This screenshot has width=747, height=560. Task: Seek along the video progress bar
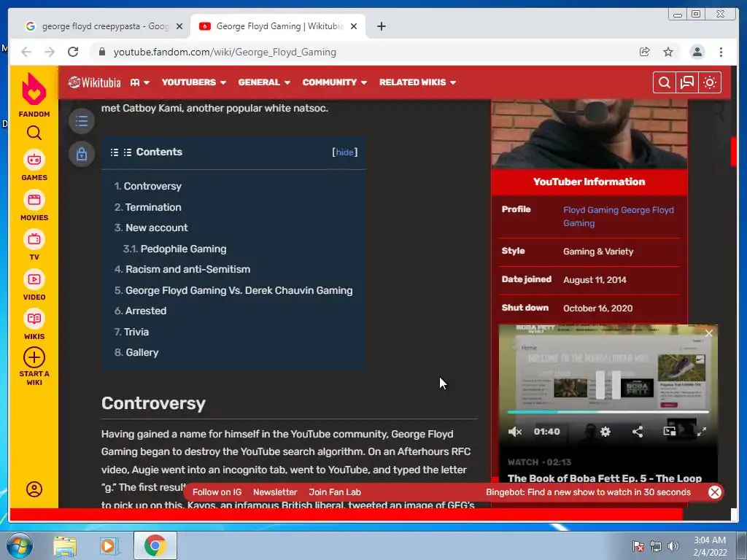coord(608,412)
